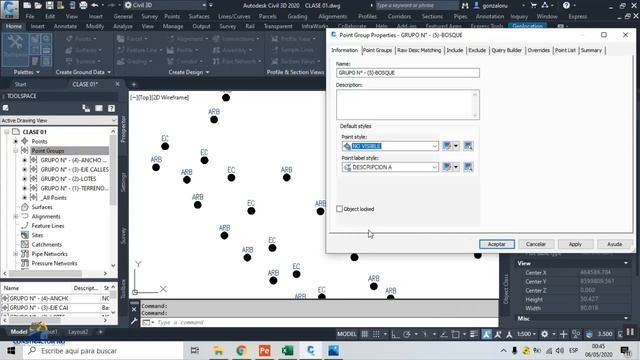
Task: Open arrow next to Point style edit button
Action: [x=456, y=146]
